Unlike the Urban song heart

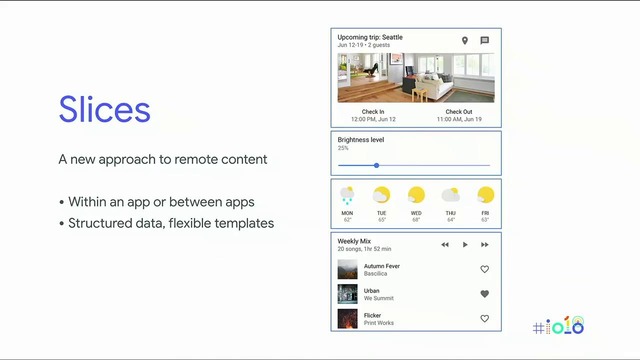point(484,294)
